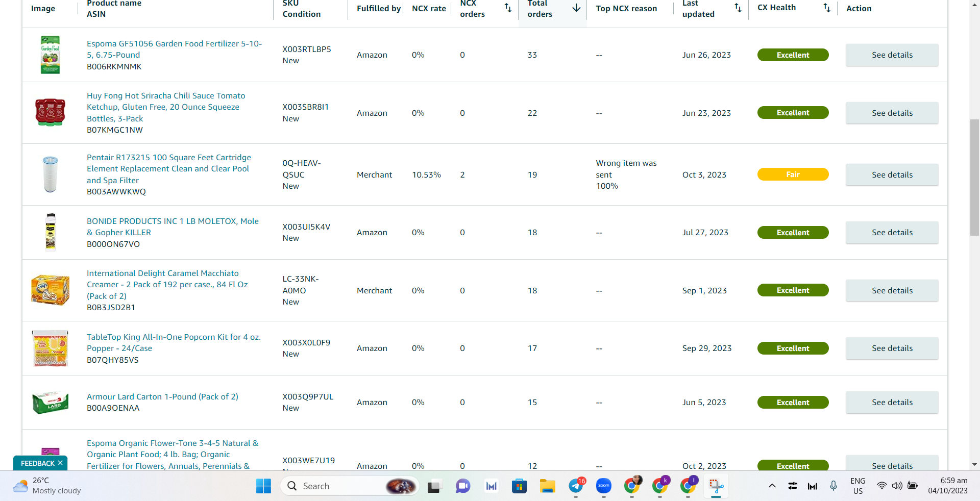Open volume control in system tray
This screenshot has height=501, width=980.
click(897, 486)
